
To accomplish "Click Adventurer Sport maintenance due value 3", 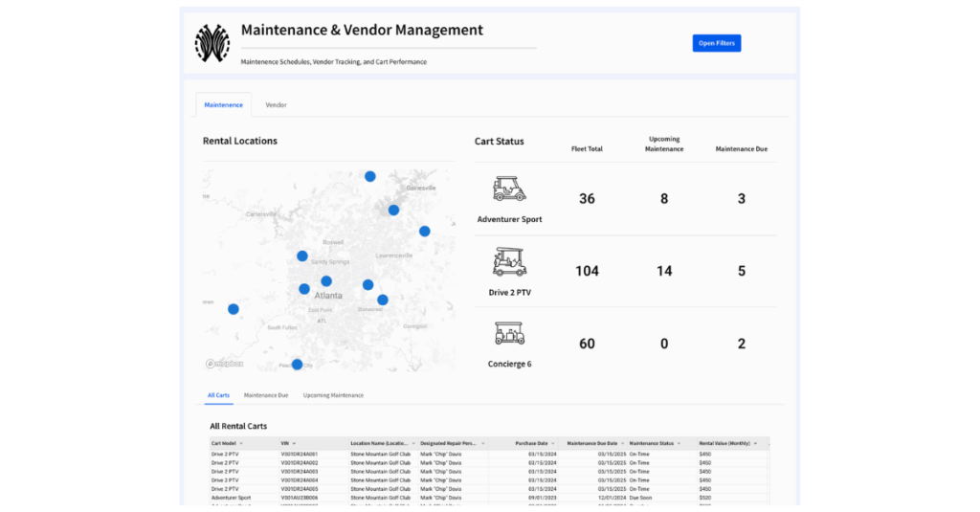I will 742,199.
